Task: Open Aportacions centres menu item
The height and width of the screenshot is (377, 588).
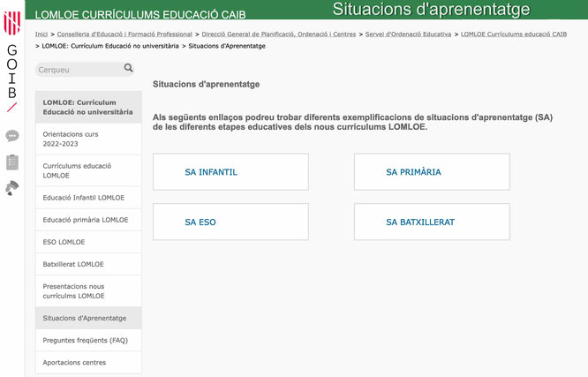Action: point(88,362)
